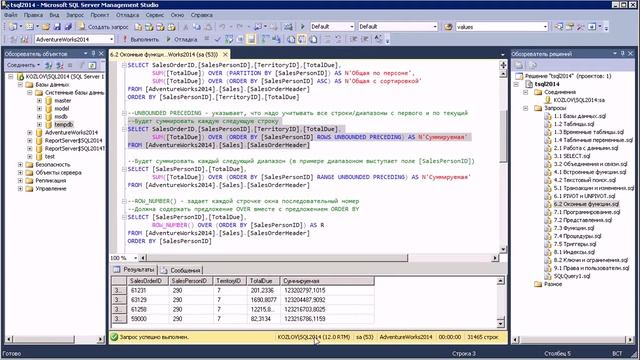
Task: Expand the master database node
Action: tap(39, 100)
